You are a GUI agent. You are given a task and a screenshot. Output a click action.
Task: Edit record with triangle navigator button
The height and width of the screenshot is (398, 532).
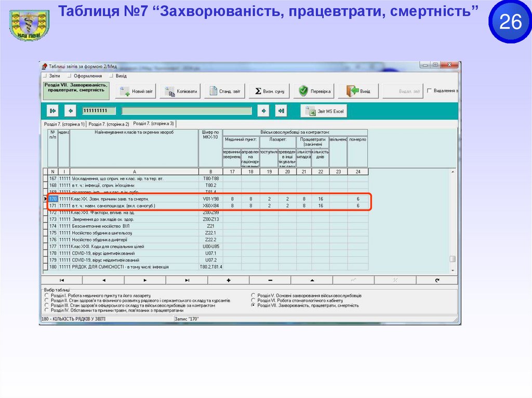click(312, 280)
